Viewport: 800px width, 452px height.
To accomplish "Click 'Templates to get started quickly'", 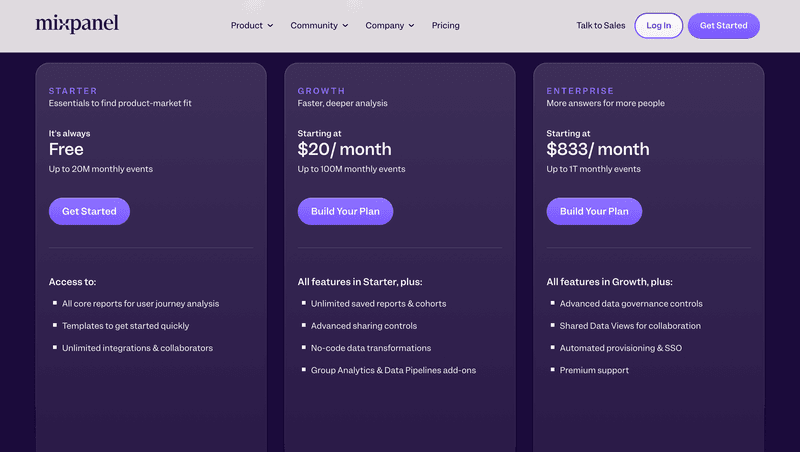I will [x=126, y=326].
